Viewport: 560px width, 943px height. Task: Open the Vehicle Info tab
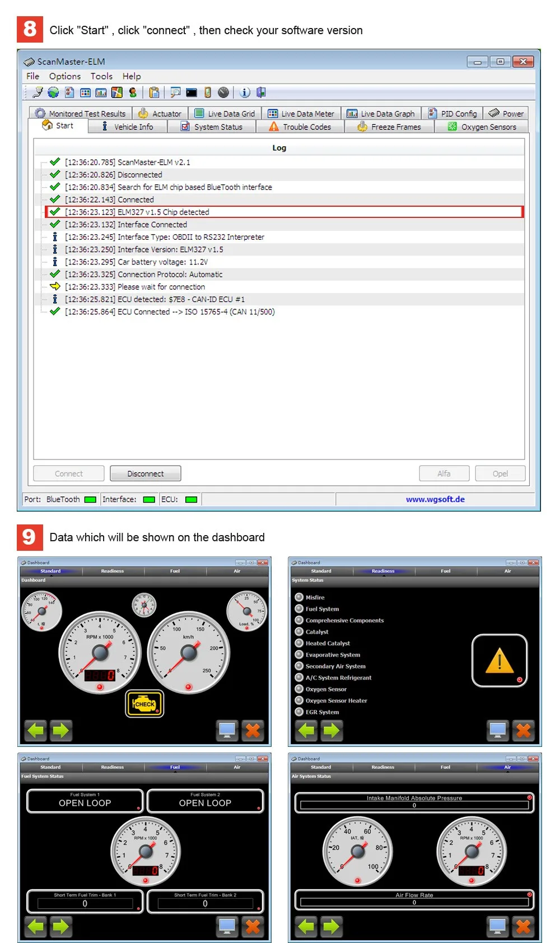[128, 127]
